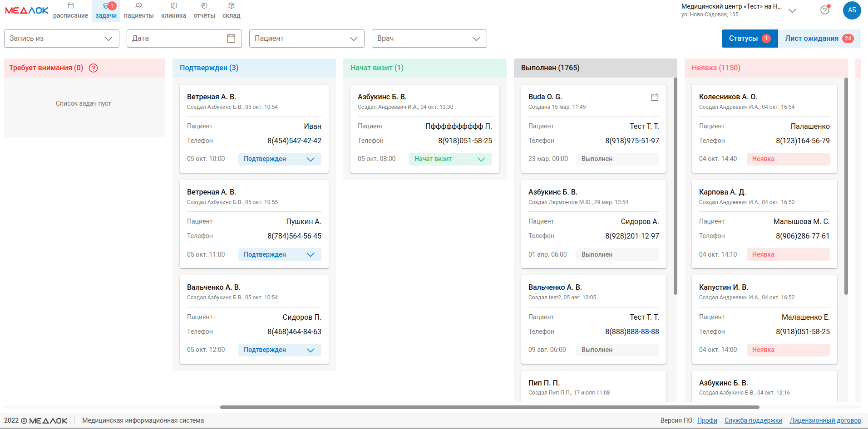The image size is (868, 429).
Task: Click the help icon beside Требует внимания
Action: coord(94,68)
